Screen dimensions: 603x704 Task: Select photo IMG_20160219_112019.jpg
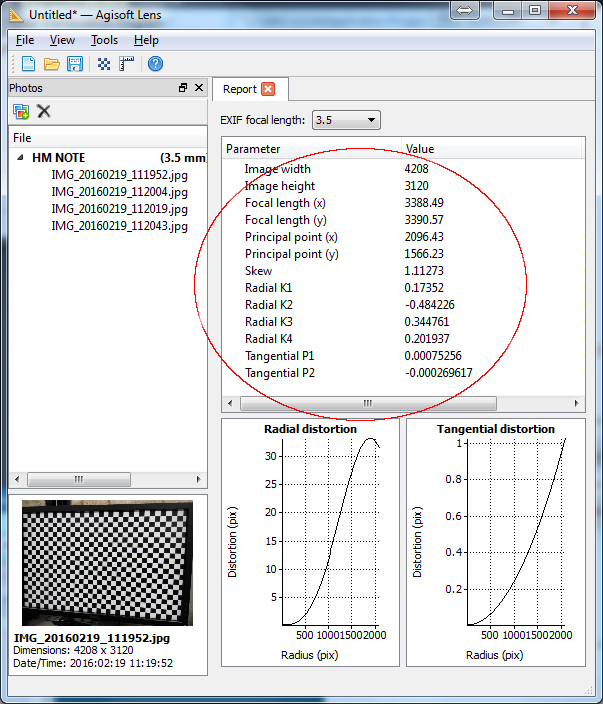point(119,209)
